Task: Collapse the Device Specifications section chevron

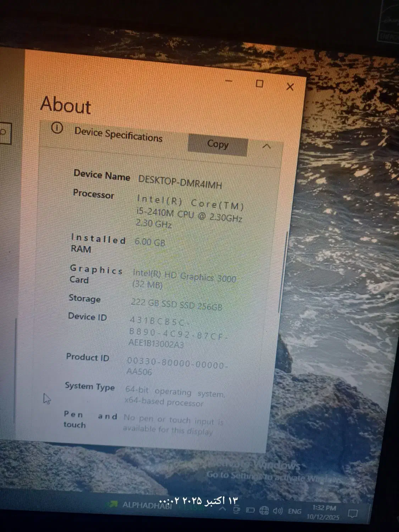Action: tap(267, 146)
